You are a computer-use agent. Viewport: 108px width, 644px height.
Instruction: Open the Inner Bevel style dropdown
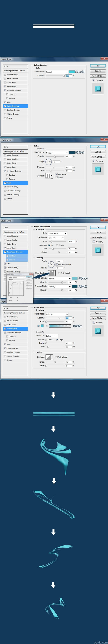click(x=58, y=233)
